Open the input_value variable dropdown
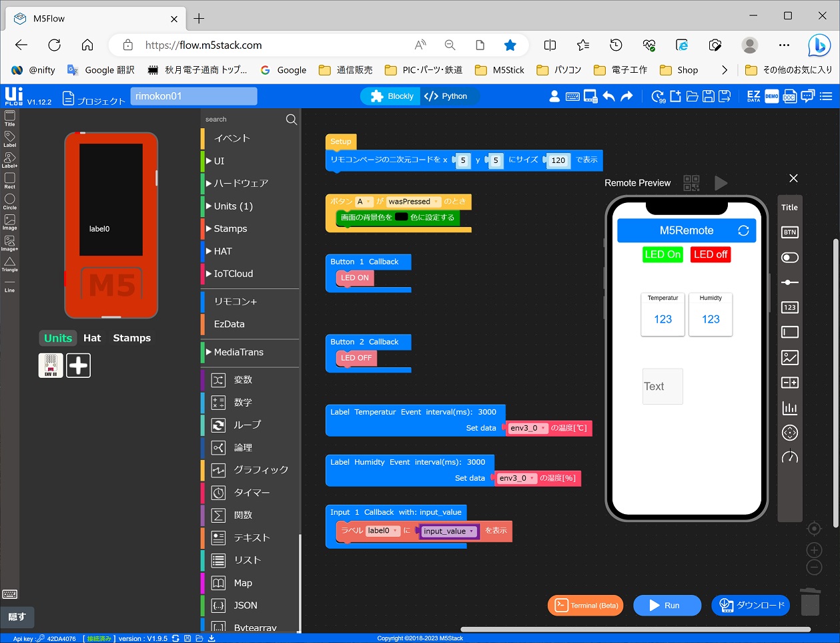The height and width of the screenshot is (643, 840). click(449, 531)
